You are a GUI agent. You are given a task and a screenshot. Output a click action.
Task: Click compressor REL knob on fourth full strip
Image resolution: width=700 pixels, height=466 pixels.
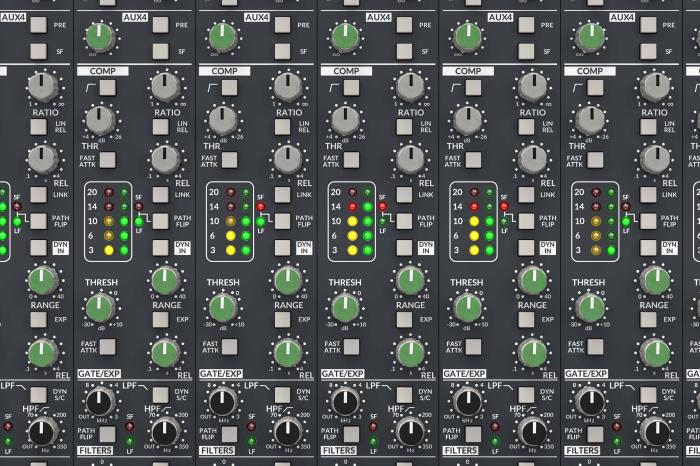(532, 158)
